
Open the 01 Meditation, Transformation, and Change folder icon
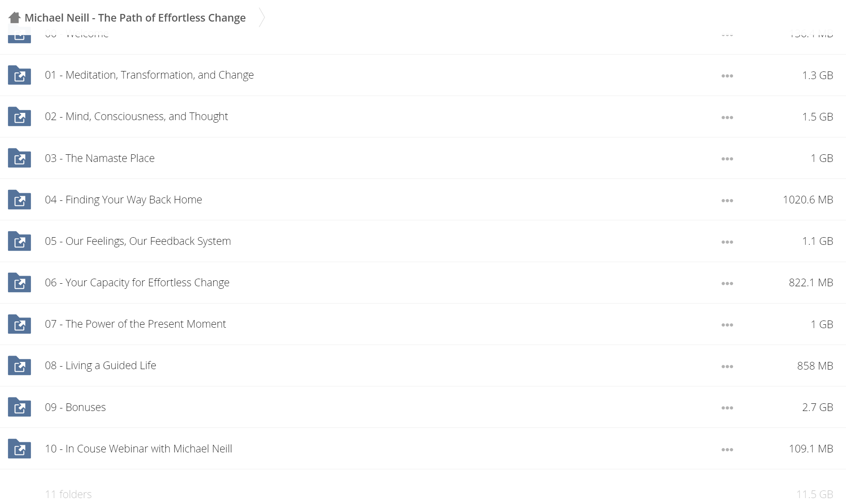(x=19, y=75)
